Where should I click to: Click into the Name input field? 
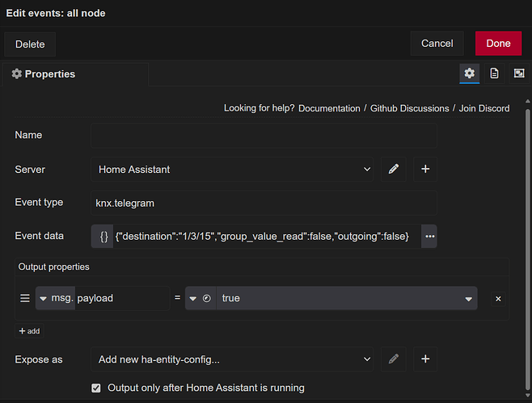pos(264,135)
